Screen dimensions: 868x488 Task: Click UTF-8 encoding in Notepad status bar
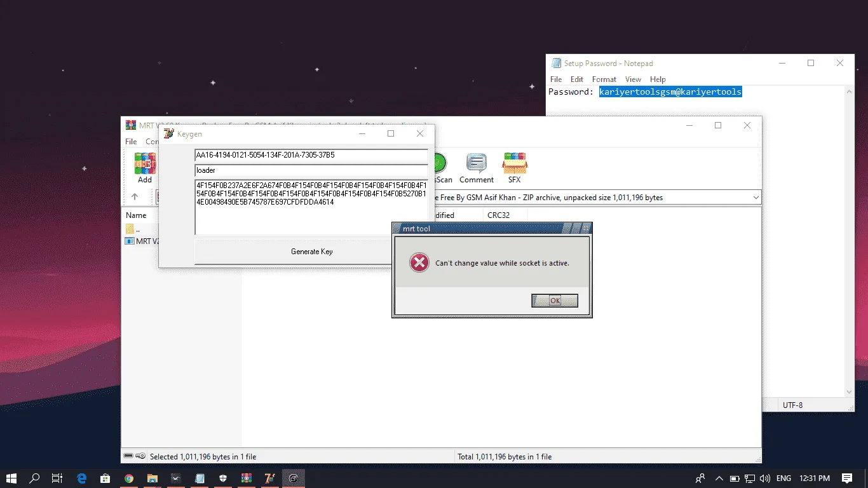click(792, 405)
